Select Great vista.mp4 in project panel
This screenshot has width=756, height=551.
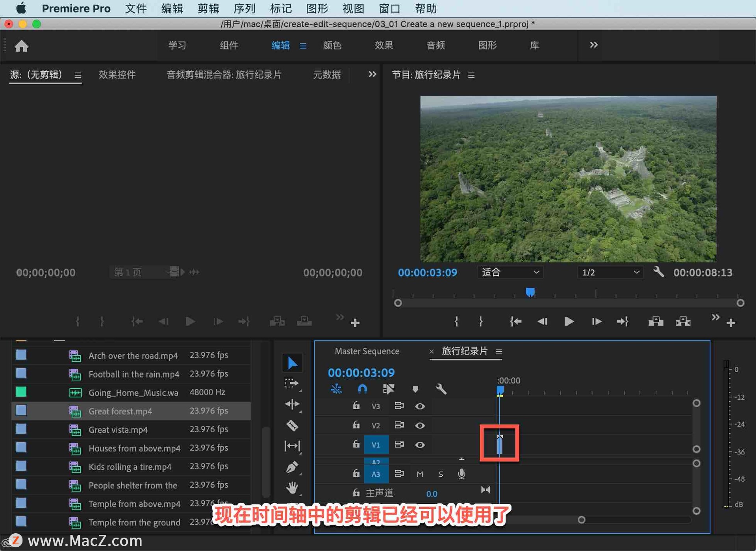click(x=118, y=430)
